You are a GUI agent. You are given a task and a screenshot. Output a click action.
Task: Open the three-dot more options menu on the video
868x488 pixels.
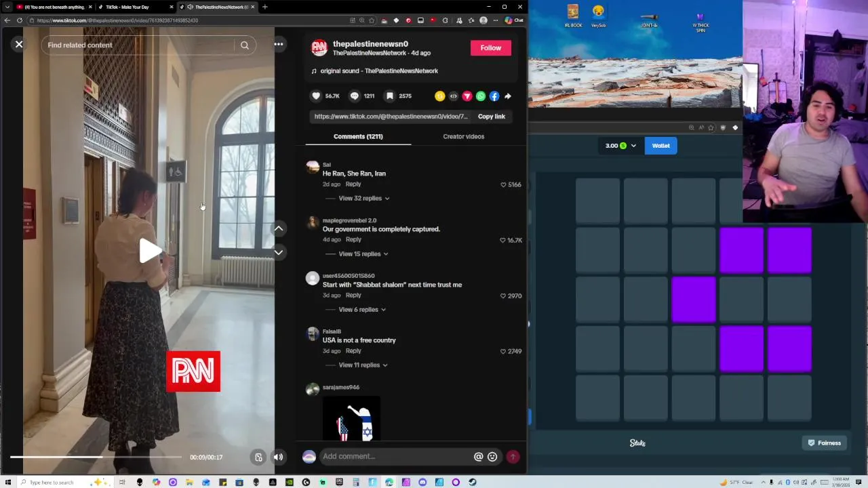279,44
